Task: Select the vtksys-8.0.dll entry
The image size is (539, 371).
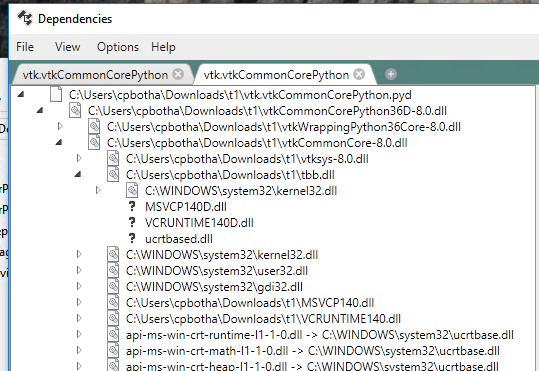Action: [x=247, y=159]
